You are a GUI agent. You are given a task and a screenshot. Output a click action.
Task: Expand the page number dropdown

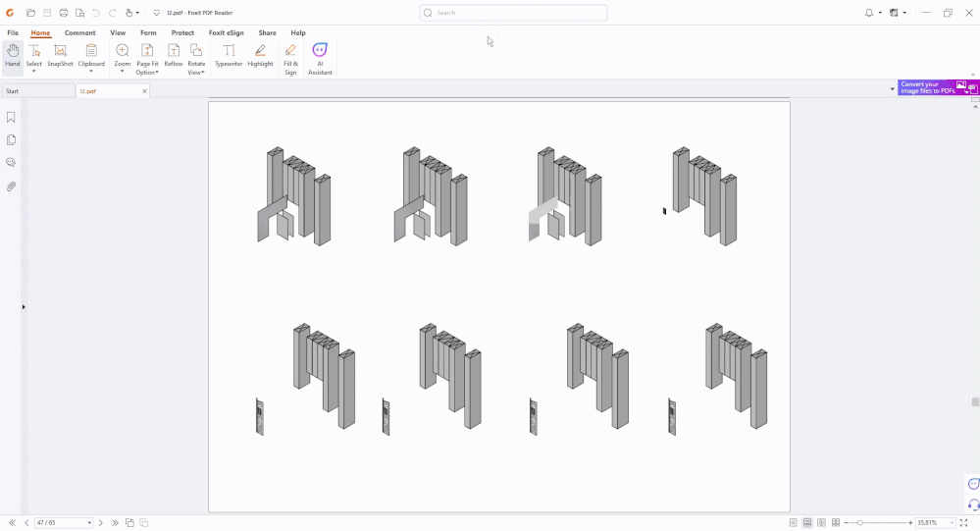(x=89, y=523)
